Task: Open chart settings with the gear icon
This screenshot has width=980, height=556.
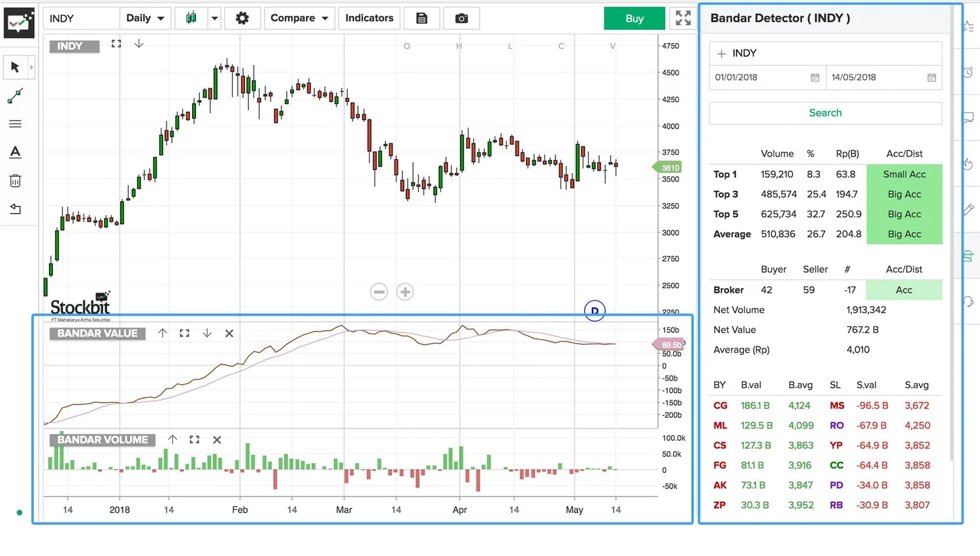Action: (x=242, y=18)
